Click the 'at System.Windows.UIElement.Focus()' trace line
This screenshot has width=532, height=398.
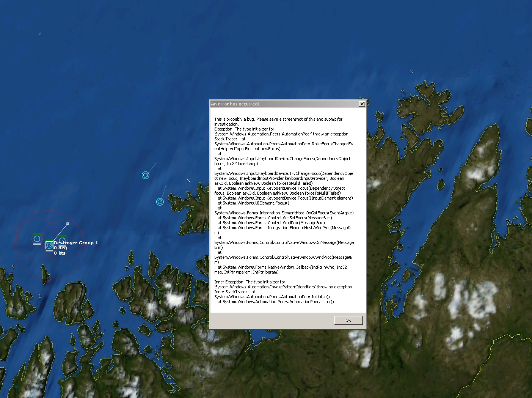pyautogui.click(x=253, y=203)
